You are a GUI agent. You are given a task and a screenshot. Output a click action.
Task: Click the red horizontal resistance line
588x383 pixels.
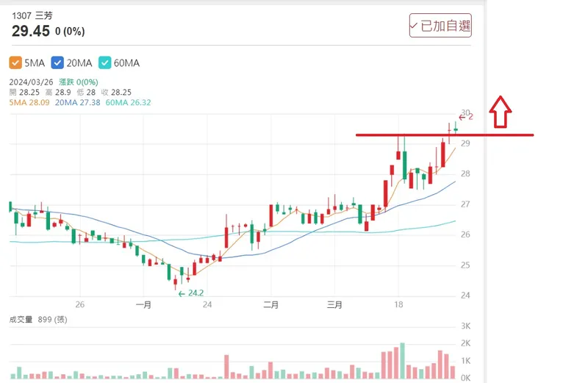point(412,135)
